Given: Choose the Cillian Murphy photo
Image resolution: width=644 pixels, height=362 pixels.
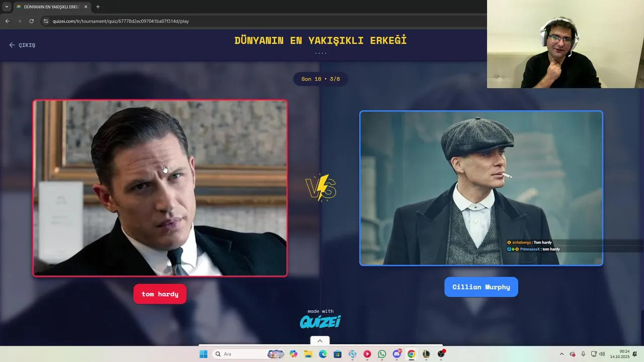Looking at the screenshot, I should pyautogui.click(x=481, y=188).
